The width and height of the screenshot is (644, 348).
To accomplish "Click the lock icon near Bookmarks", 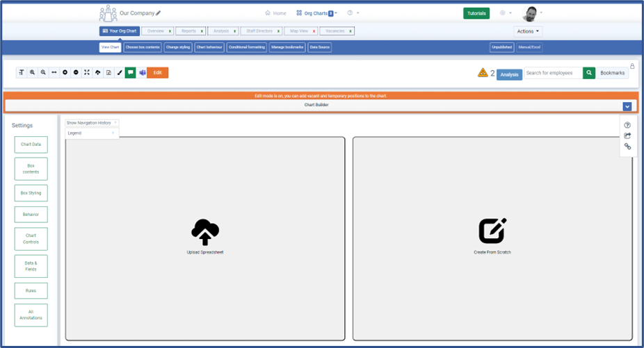I will point(632,67).
